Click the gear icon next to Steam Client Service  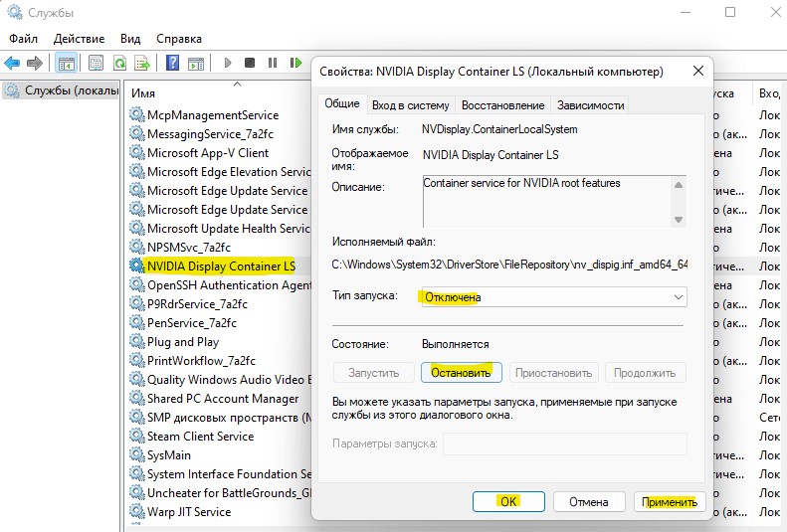[x=137, y=436]
